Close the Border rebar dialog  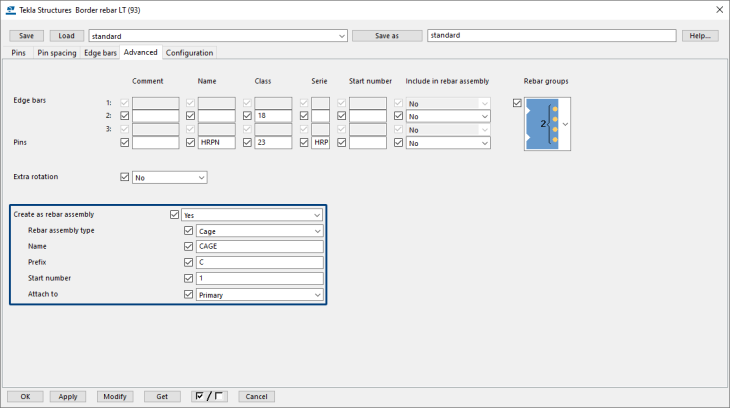[717, 9]
